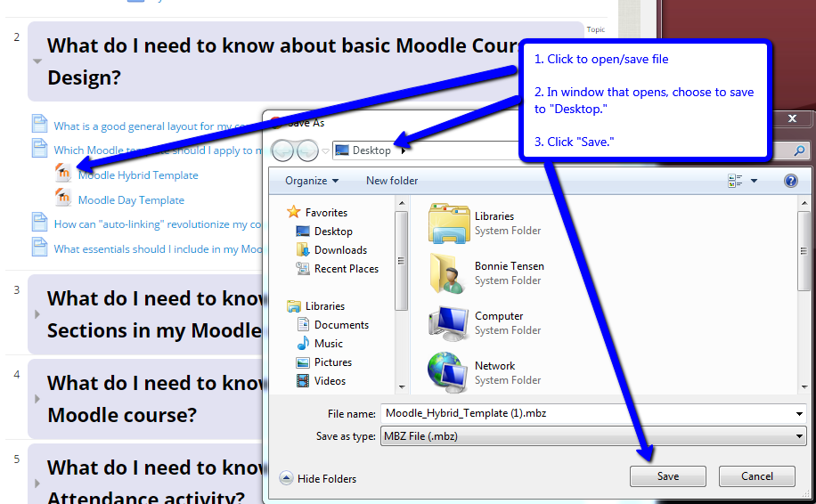The height and width of the screenshot is (504, 816).
Task: Collapse section 2 Moodle Course Design topic
Action: pos(37,61)
